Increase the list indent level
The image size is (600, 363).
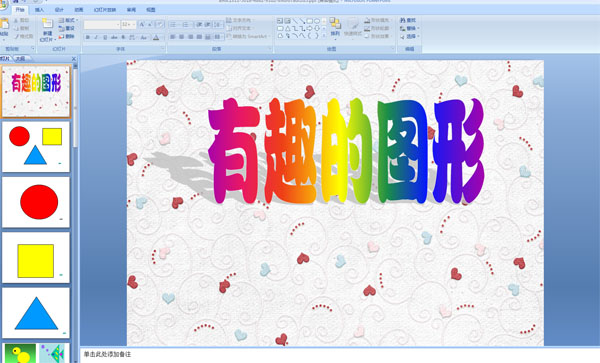pos(208,24)
